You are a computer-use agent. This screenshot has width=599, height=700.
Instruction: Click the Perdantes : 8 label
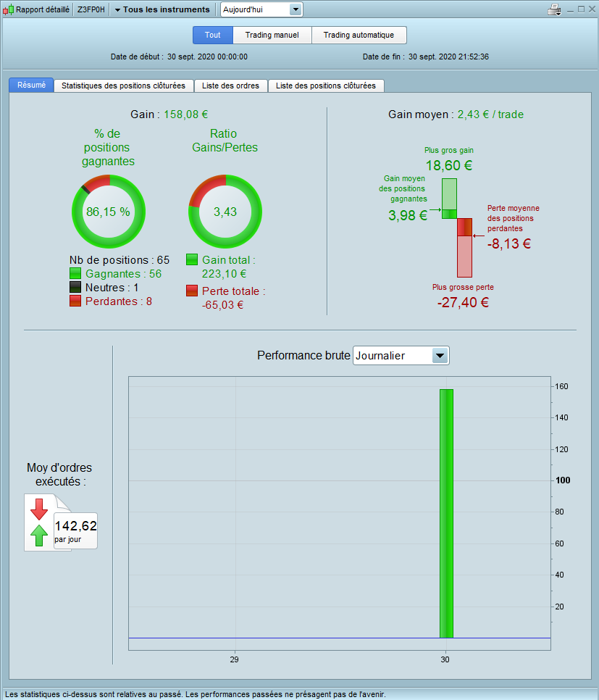click(119, 301)
